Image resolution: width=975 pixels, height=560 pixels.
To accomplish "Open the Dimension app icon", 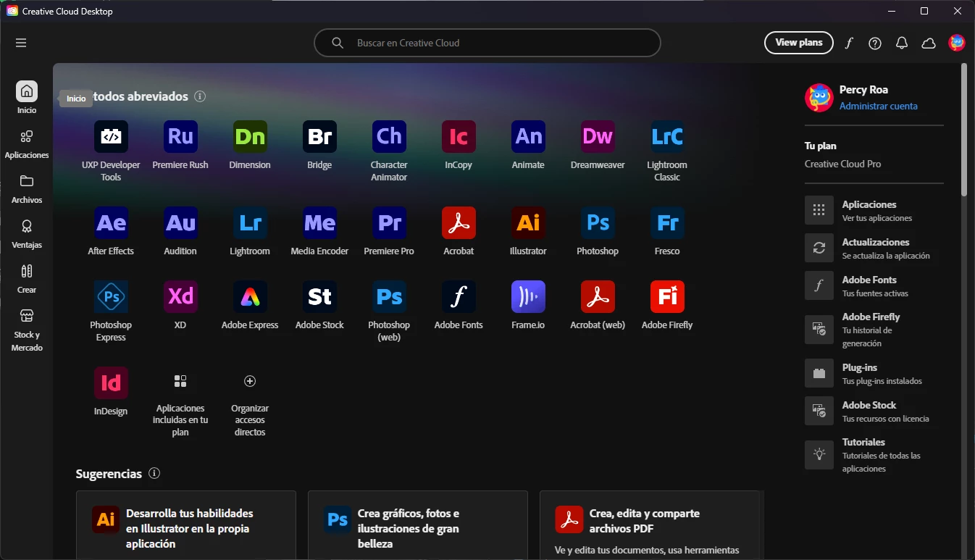I will pyautogui.click(x=250, y=137).
